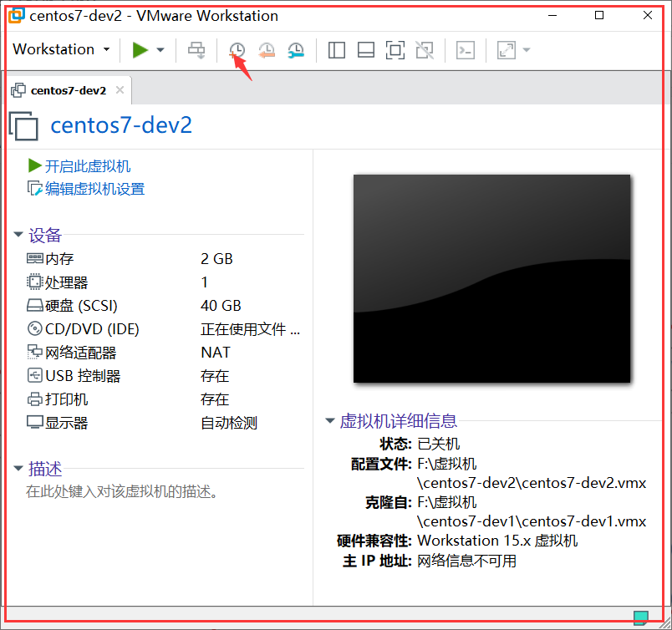Maximize the VMware Workstation window

click(x=599, y=15)
